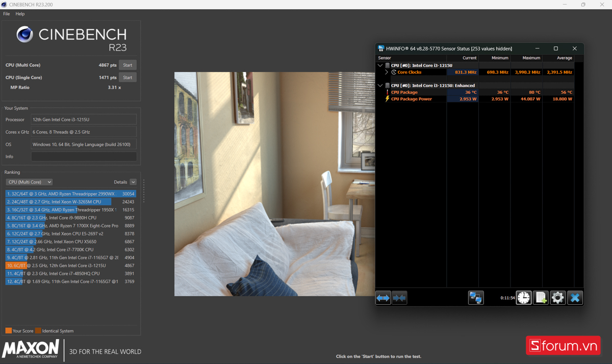This screenshot has width=612, height=364.
Task: Open the Cinebench File menu
Action: pos(7,14)
